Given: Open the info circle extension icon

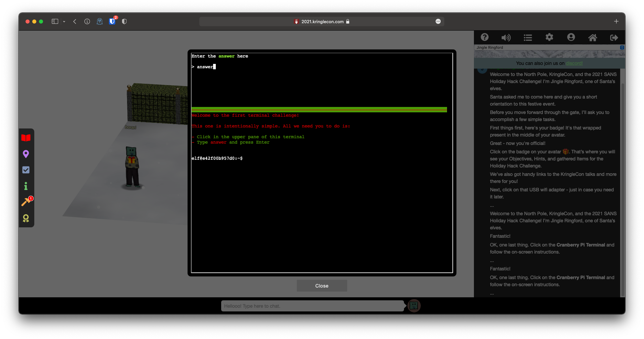Looking at the screenshot, I should [x=87, y=22].
